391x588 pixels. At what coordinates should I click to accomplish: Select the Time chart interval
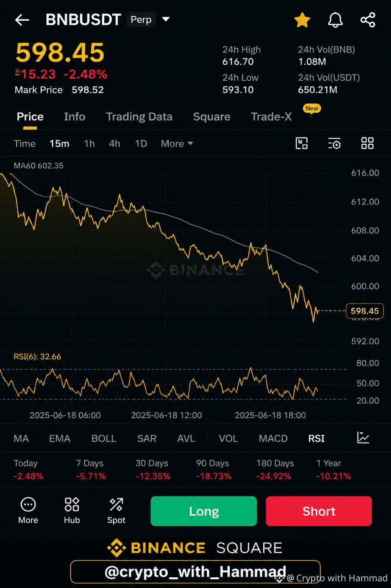pos(24,144)
